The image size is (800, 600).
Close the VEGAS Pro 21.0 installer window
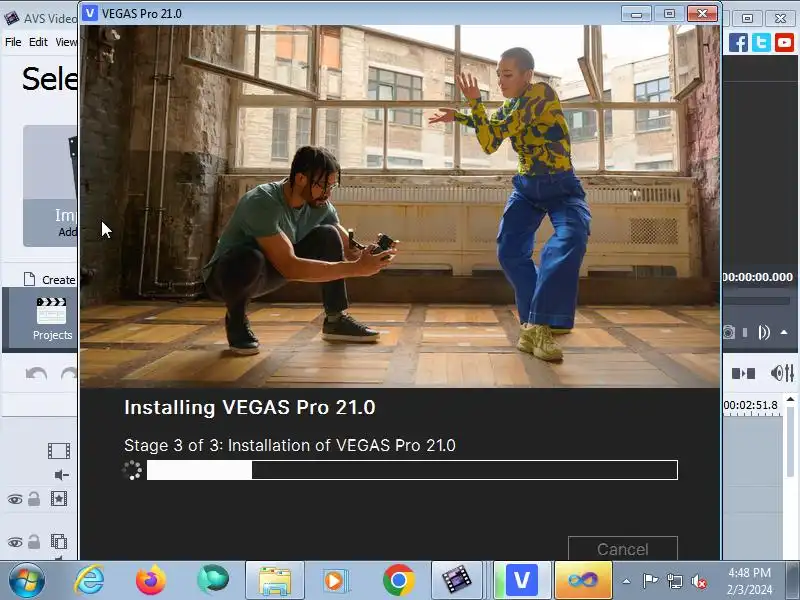pos(703,14)
